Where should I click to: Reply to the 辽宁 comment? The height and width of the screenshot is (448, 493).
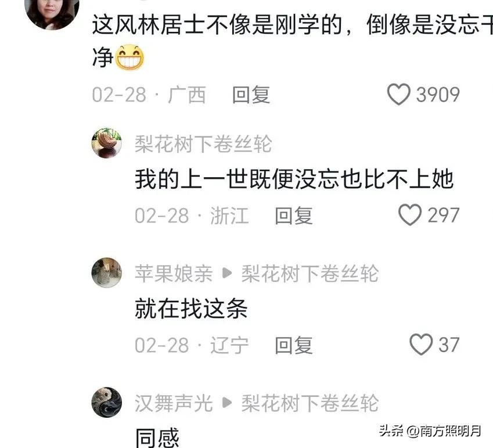point(294,345)
